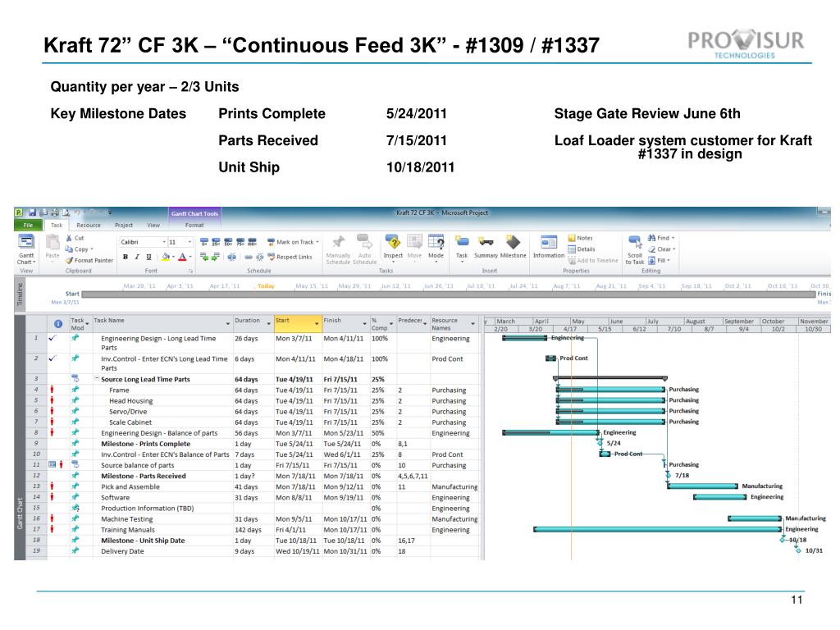
Task: Click the red font color button
Action: point(182,257)
